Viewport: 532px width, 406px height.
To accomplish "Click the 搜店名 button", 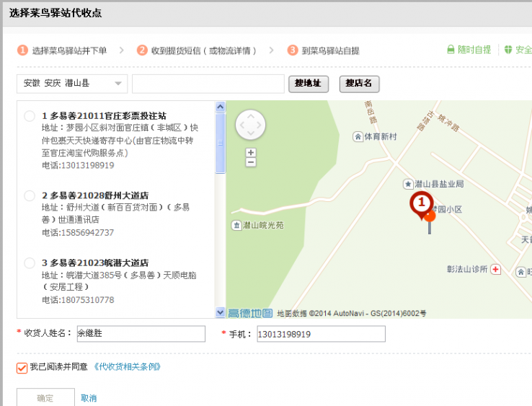I will [359, 84].
